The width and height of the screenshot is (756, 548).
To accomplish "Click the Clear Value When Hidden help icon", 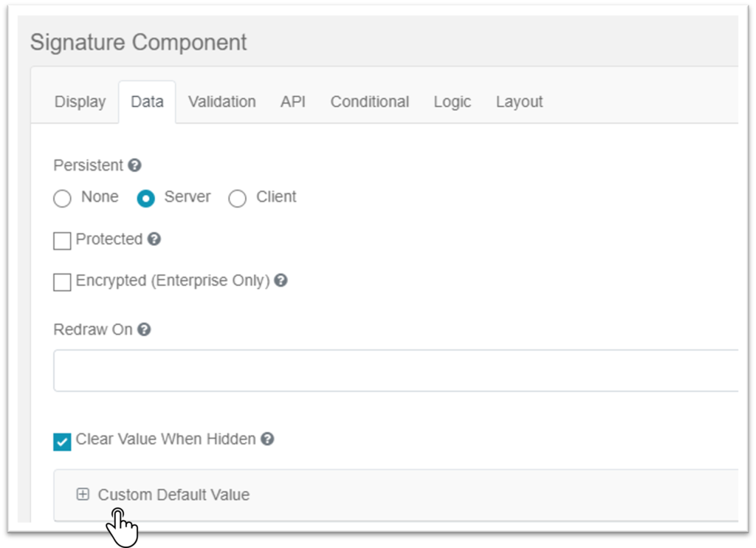I will pyautogui.click(x=267, y=439).
